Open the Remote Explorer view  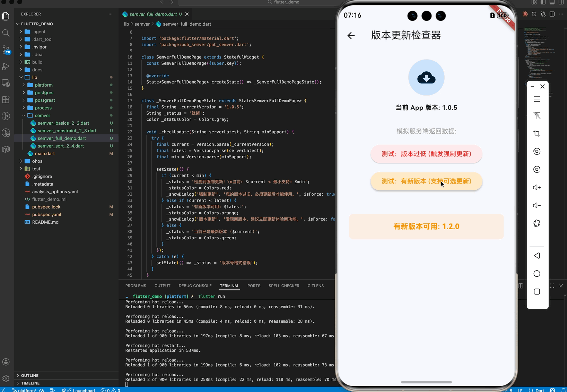(x=6, y=83)
